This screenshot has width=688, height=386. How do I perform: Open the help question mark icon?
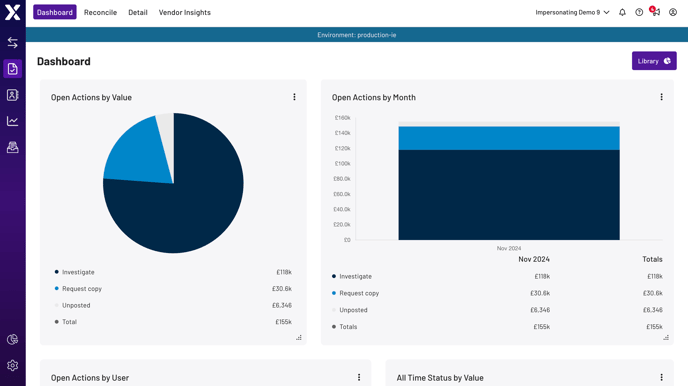tap(639, 12)
